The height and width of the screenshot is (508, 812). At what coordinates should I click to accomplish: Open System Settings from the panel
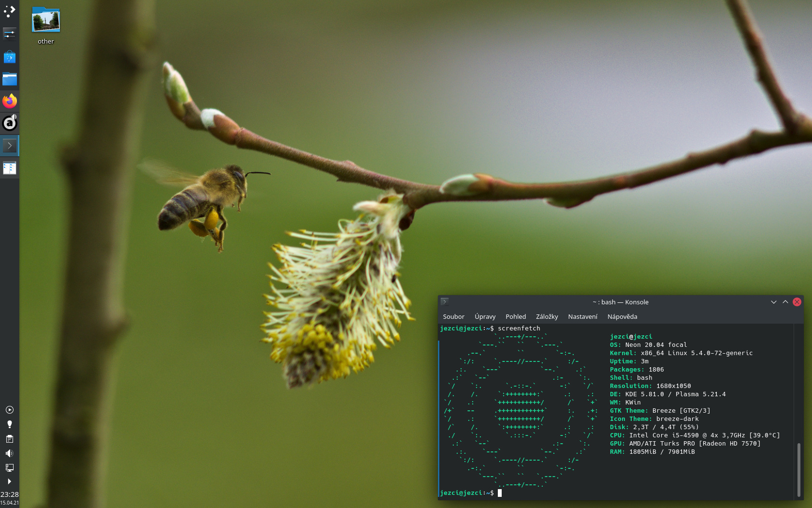point(10,34)
